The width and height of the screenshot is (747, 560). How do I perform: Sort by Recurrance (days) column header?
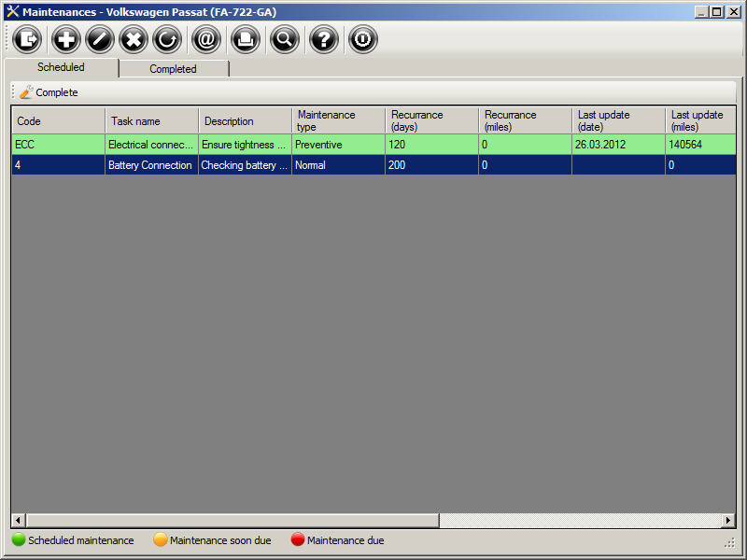(431, 121)
